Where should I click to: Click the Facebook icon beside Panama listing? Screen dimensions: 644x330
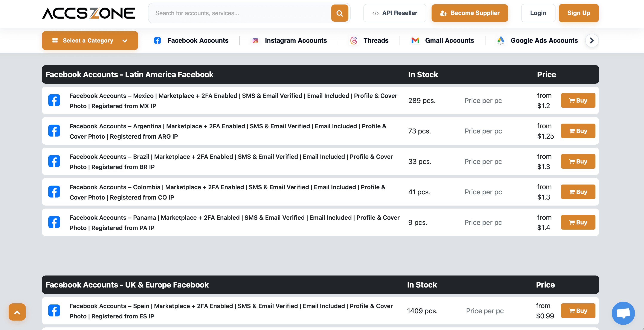54,222
